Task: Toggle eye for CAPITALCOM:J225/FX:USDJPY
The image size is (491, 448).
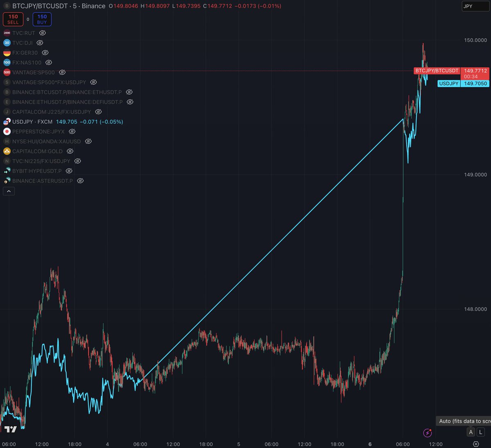Action: click(x=99, y=112)
